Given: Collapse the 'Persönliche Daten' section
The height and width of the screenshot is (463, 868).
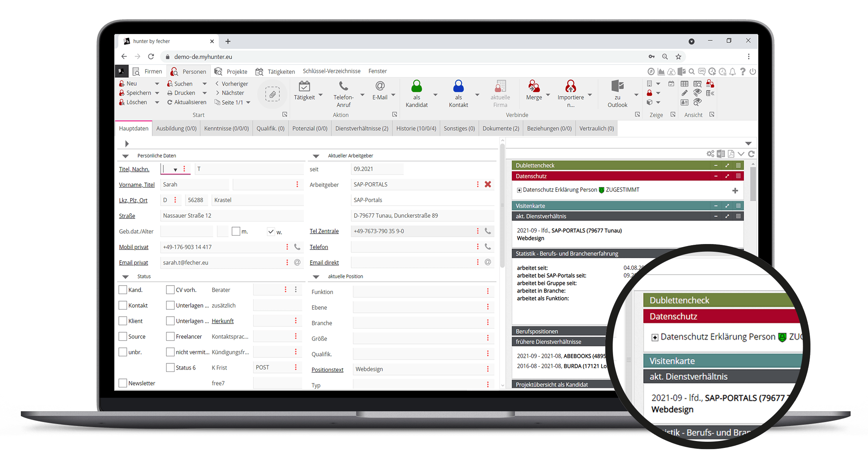Looking at the screenshot, I should (125, 155).
